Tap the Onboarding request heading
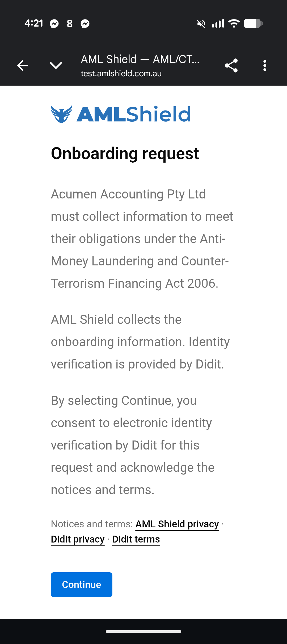Viewport: 287px width, 644px height. coord(125,153)
